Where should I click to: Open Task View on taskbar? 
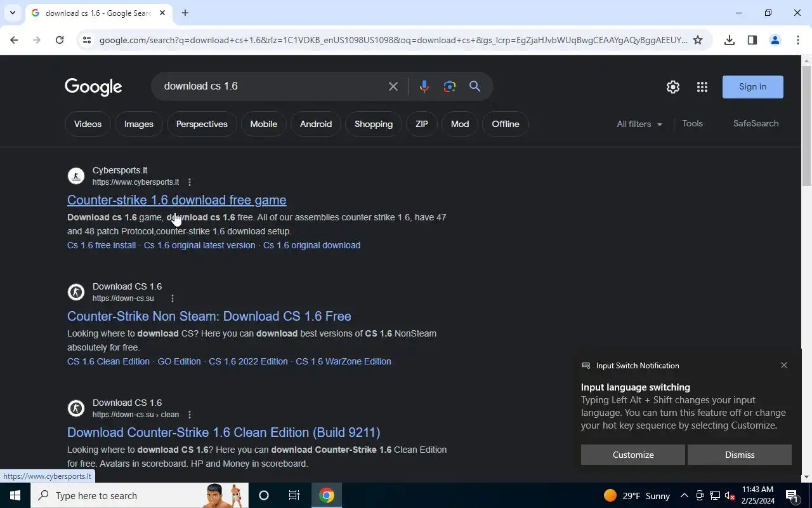point(294,495)
